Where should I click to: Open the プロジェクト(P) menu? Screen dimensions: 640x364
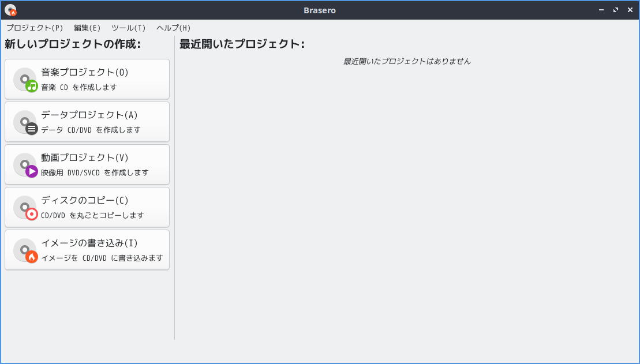pos(35,28)
